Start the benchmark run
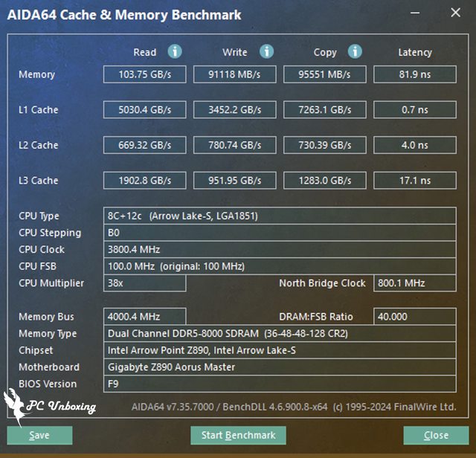Viewport: 476px width, 458px height. click(x=238, y=435)
